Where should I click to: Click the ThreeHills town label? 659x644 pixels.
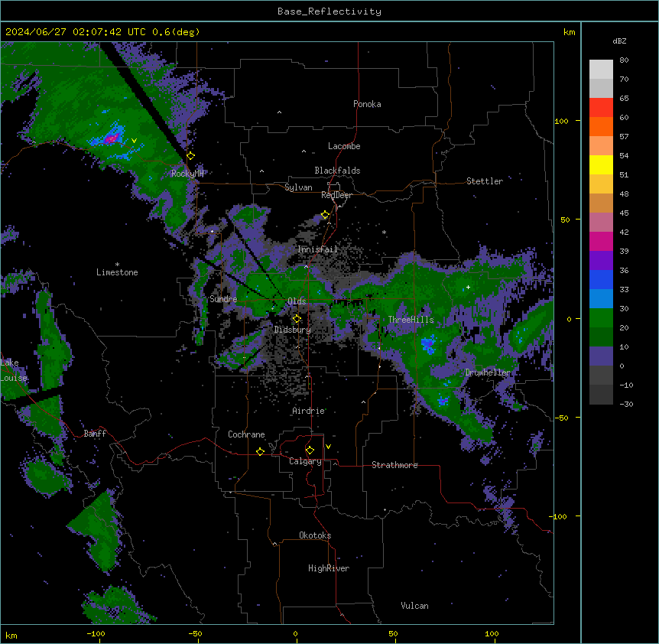[x=411, y=320]
